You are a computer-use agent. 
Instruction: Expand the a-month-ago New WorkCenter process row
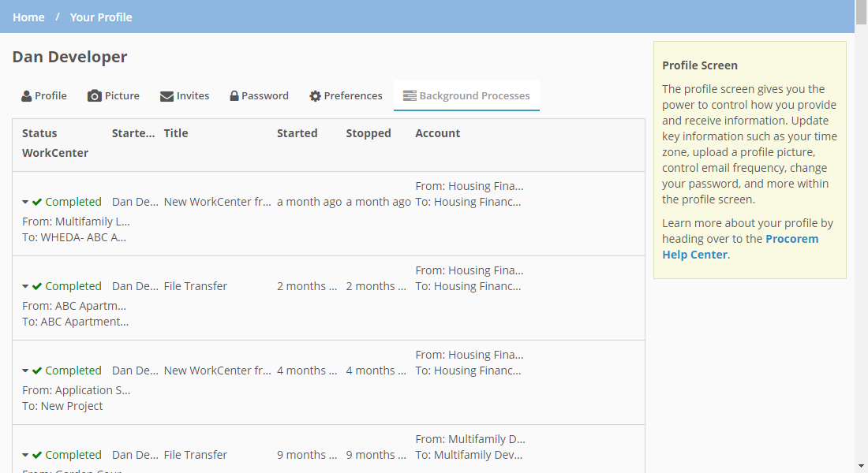click(25, 203)
